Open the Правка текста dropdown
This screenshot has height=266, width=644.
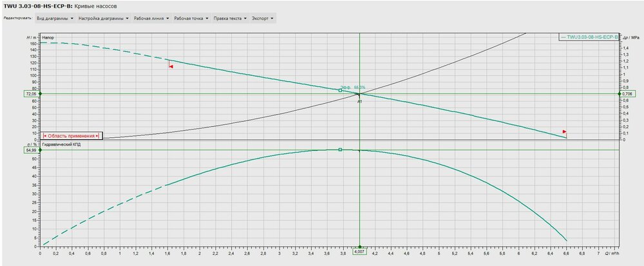231,19
